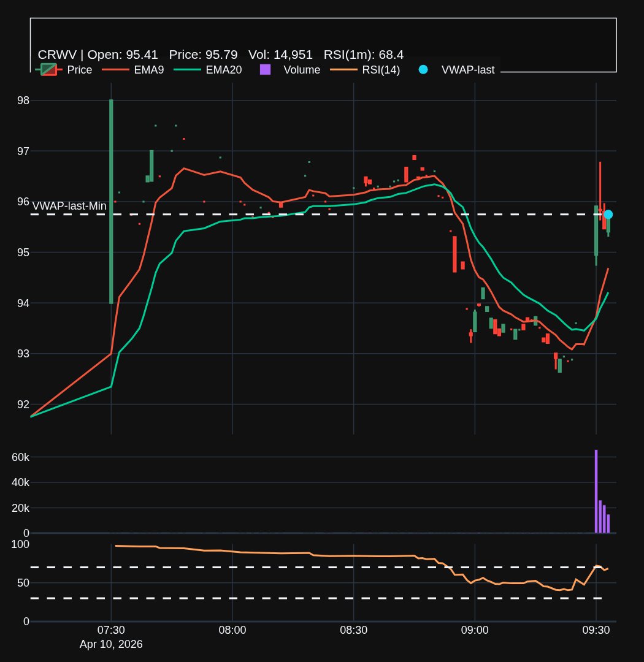Click the CRWV title summary text

click(221, 55)
